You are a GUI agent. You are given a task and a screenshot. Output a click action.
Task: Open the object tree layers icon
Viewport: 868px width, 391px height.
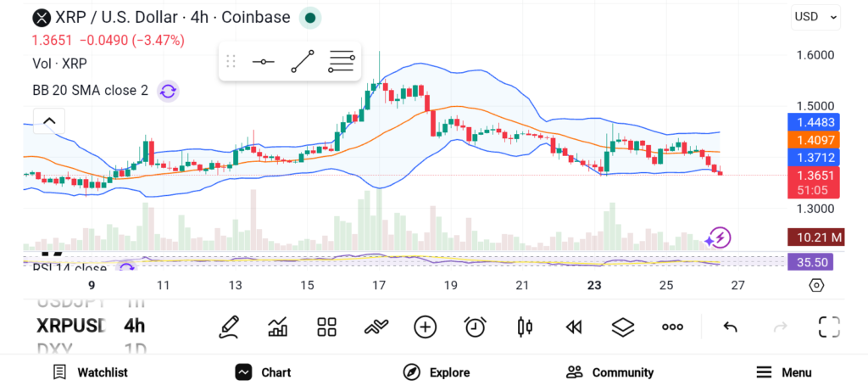pos(623,327)
